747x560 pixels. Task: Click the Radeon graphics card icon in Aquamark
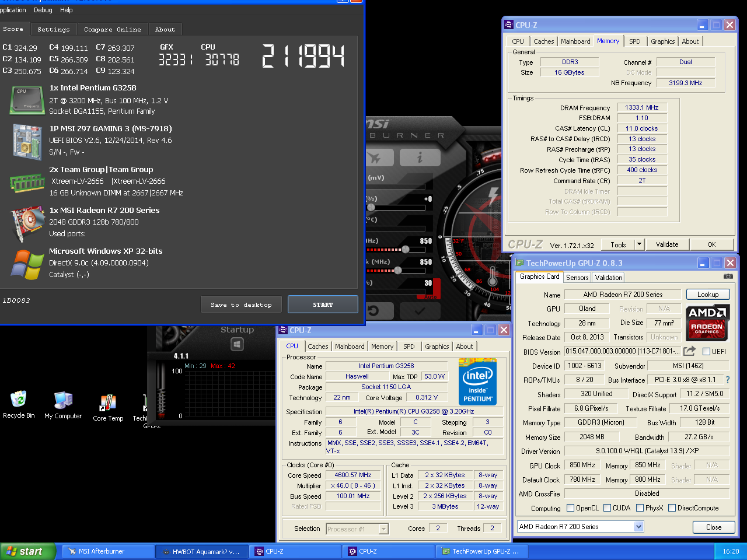(x=27, y=223)
